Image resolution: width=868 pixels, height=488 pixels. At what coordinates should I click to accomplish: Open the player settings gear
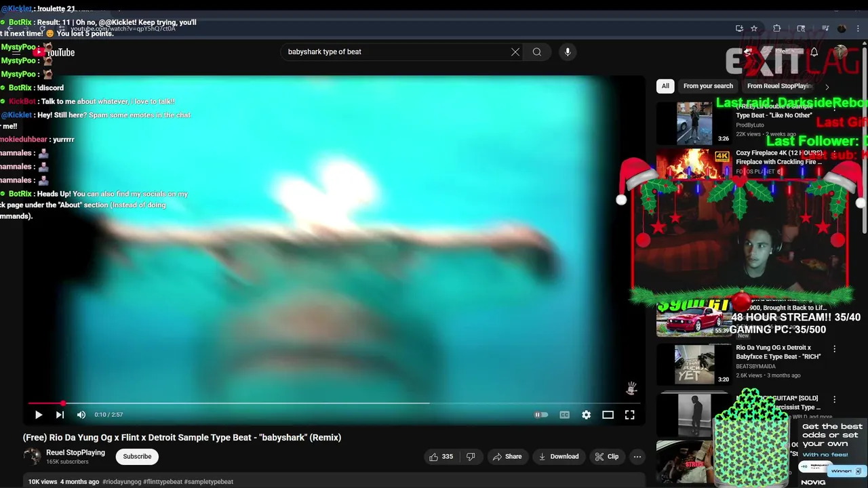(586, 415)
